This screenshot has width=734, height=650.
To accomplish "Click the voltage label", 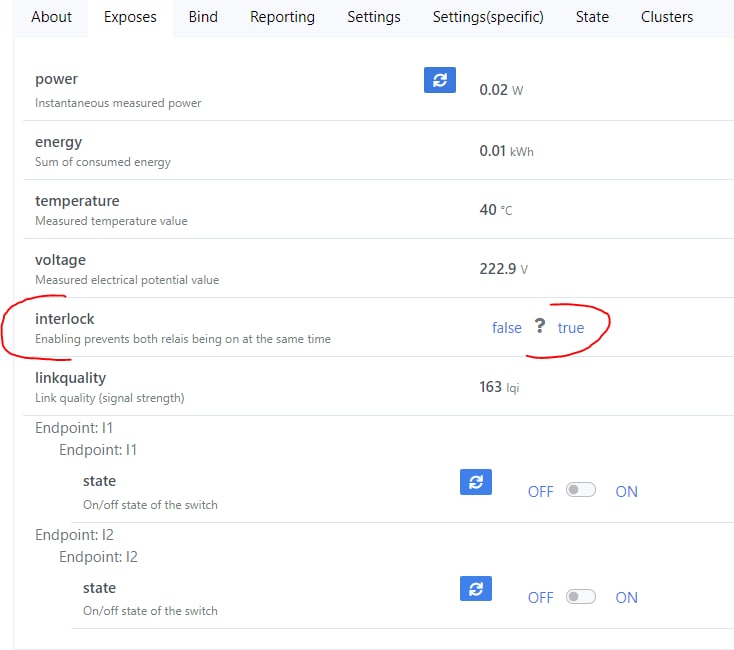I will pyautogui.click(x=60, y=260).
